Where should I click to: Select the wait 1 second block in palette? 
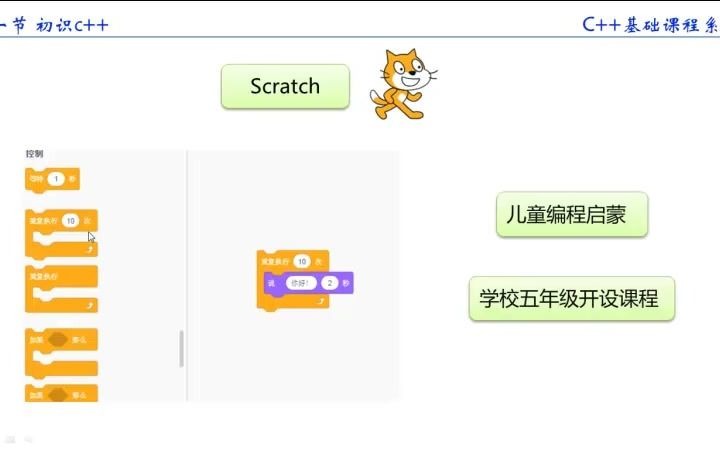(x=52, y=179)
